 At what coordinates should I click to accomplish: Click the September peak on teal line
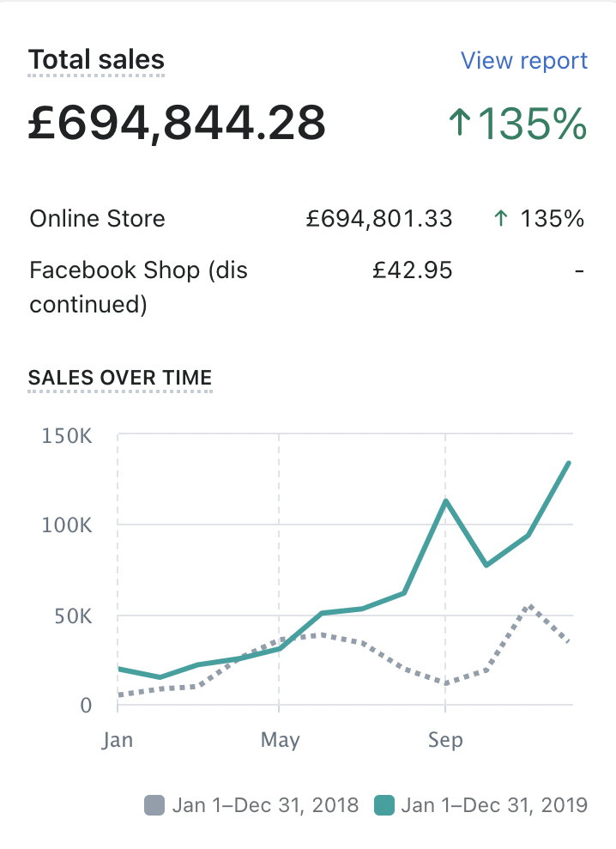click(445, 500)
